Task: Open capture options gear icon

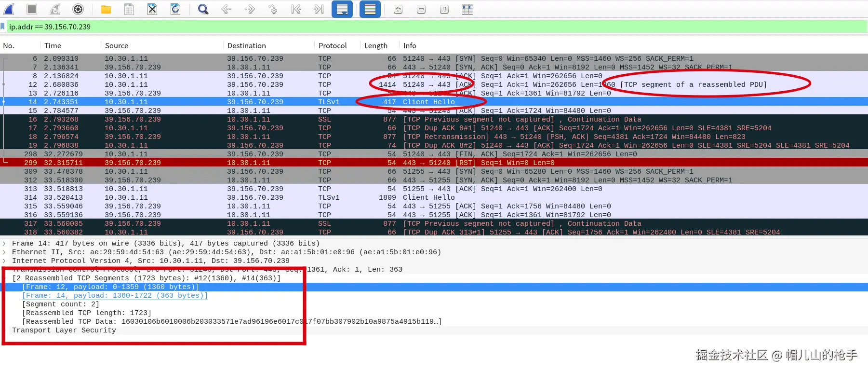Action: coord(78,9)
